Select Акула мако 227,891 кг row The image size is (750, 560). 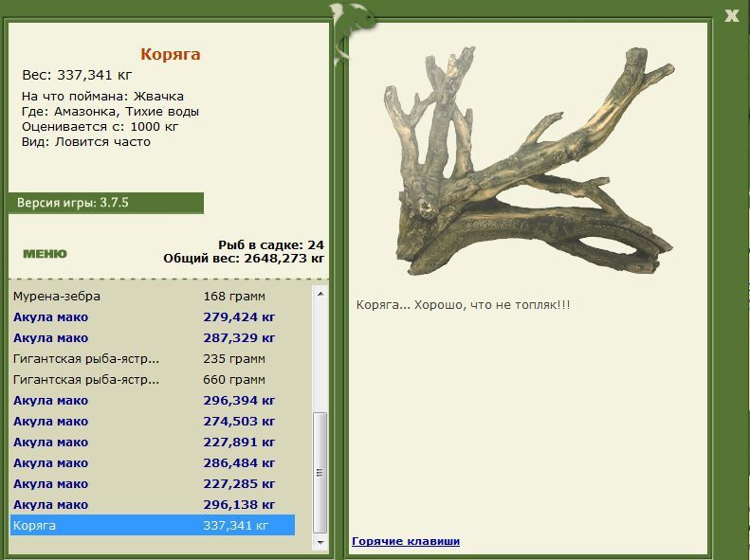(153, 443)
